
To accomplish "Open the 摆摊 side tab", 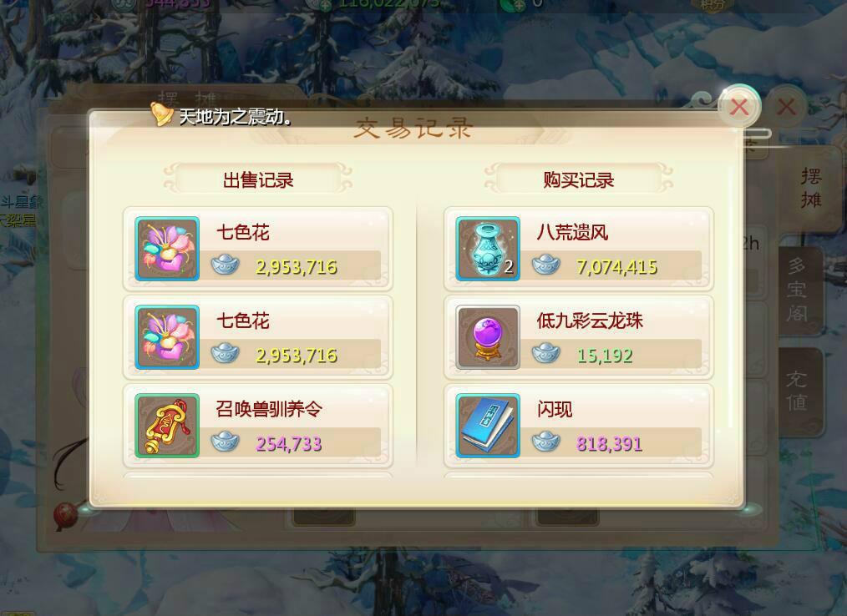I will pos(811,189).
